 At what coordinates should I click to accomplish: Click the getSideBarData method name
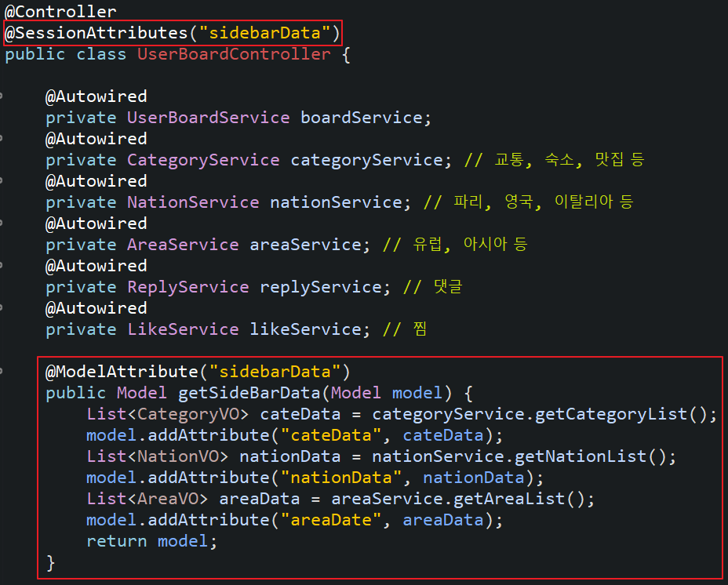[249, 393]
